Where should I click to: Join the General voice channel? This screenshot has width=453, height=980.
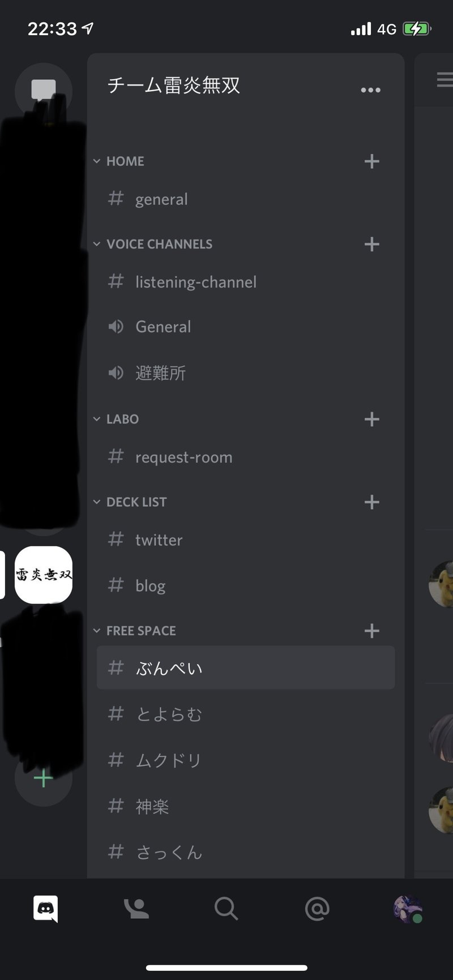tap(163, 327)
